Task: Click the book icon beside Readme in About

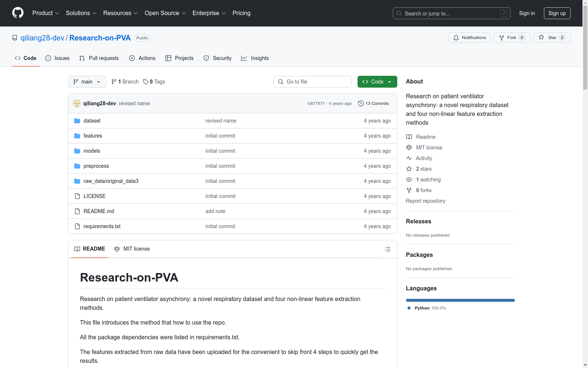Action: point(409,137)
